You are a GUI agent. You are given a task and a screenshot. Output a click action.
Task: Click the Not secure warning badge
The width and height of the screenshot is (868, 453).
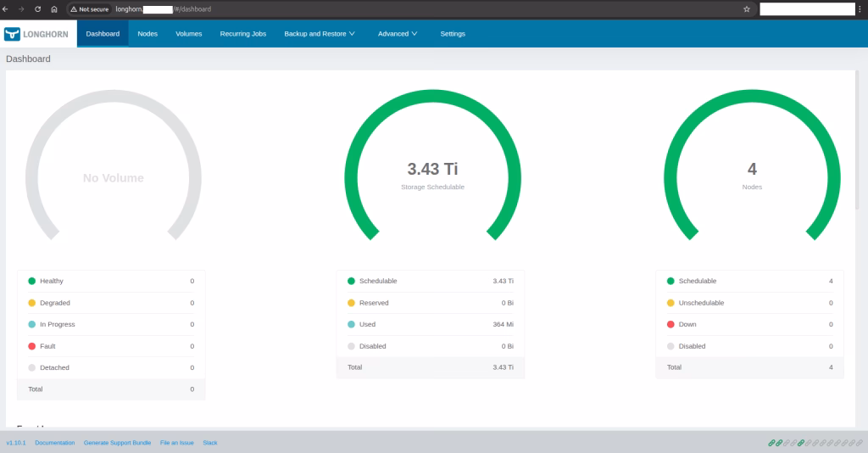pyautogui.click(x=90, y=8)
